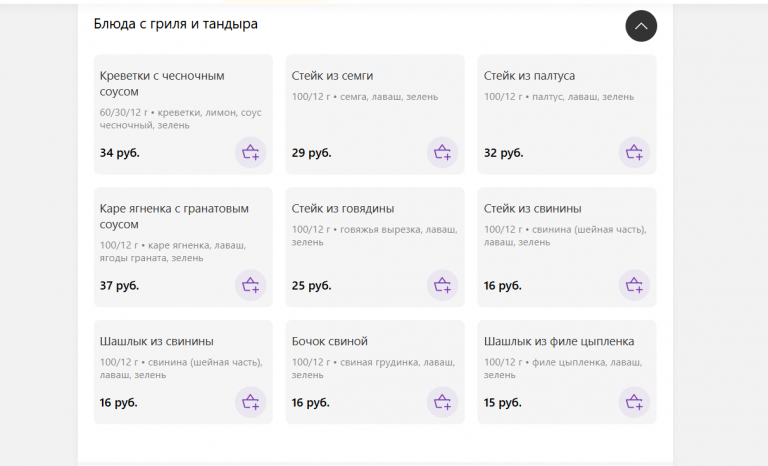Click the 29 руб. price
Viewport: 768px width, 466px height.
coord(312,153)
